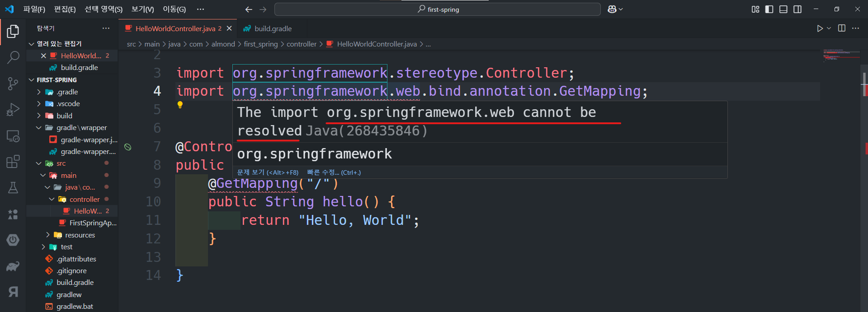This screenshot has height=312, width=868.
Task: Click the editor vertical scrollbar
Action: coord(864,84)
